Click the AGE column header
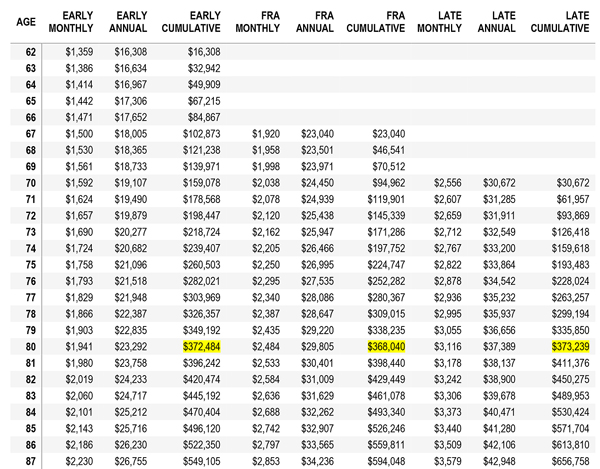This screenshot has width=600, height=469. coord(26,22)
